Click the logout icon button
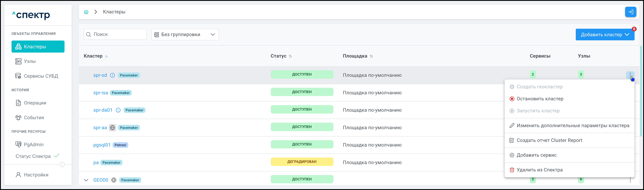This screenshot has height=190, width=644. tap(630, 12)
